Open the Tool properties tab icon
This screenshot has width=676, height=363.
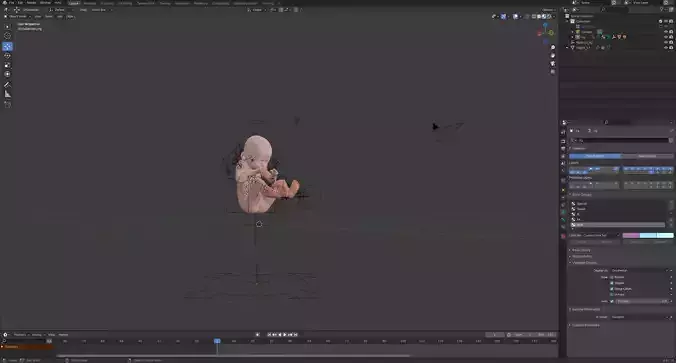(x=563, y=132)
